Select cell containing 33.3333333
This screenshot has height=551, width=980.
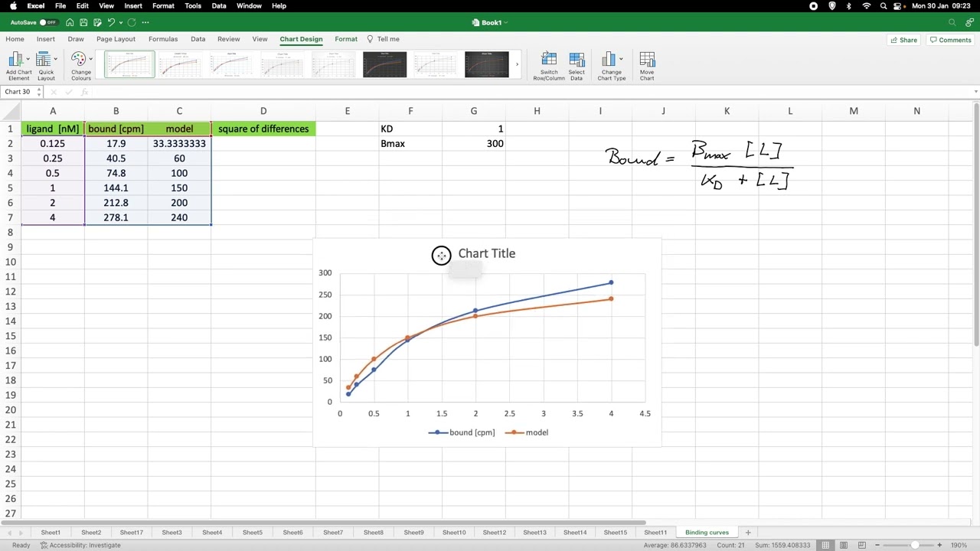pos(179,144)
